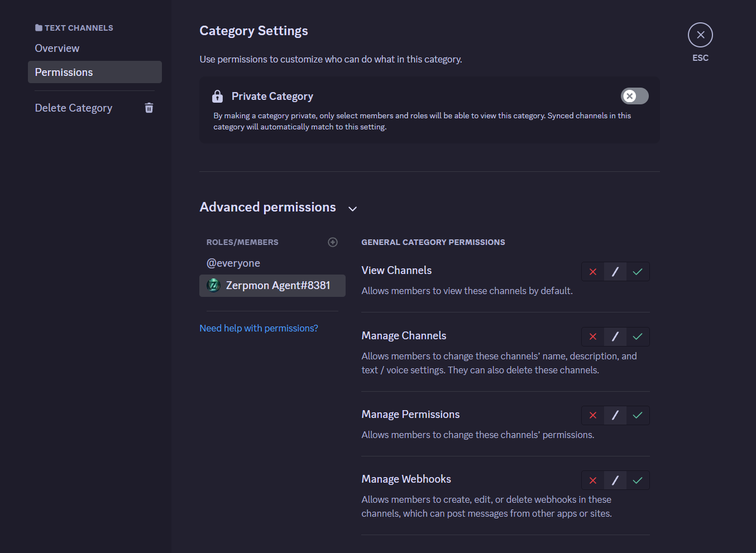
Task: Deny Manage Permissions with red X
Action: (593, 416)
